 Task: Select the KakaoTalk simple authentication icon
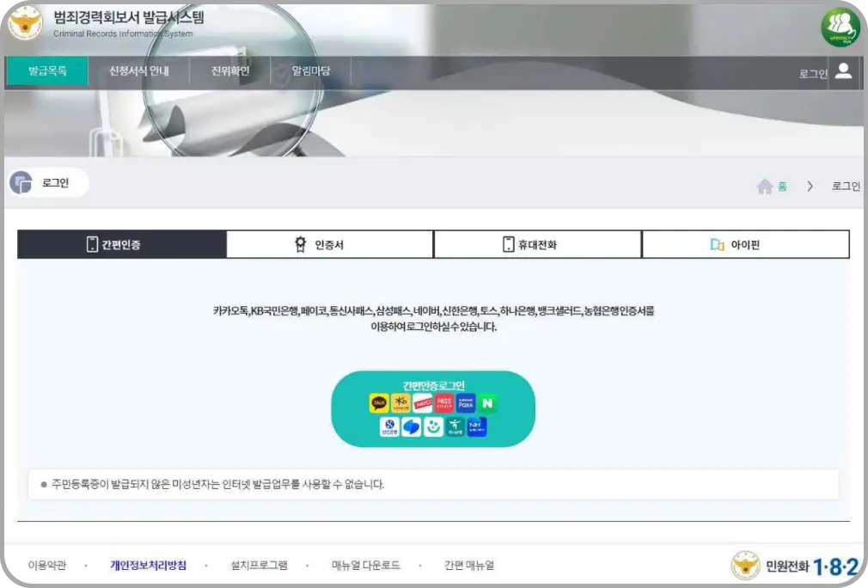pos(379,403)
